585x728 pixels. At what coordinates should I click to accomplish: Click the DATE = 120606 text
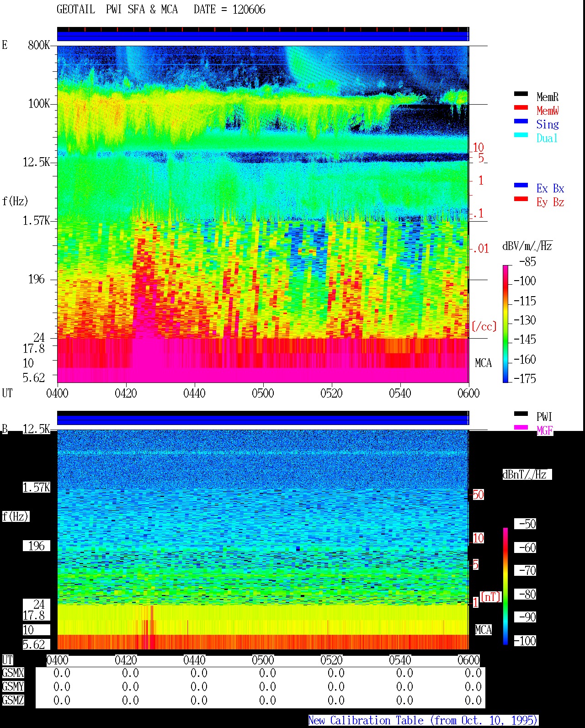[x=229, y=10]
